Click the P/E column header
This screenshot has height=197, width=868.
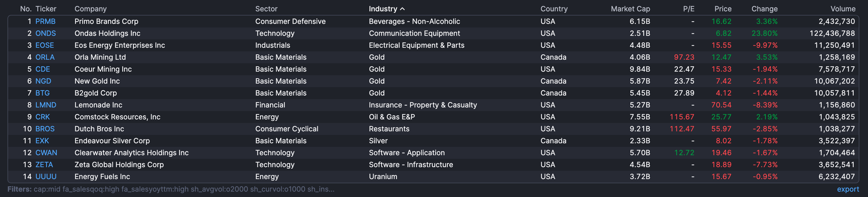(x=688, y=9)
